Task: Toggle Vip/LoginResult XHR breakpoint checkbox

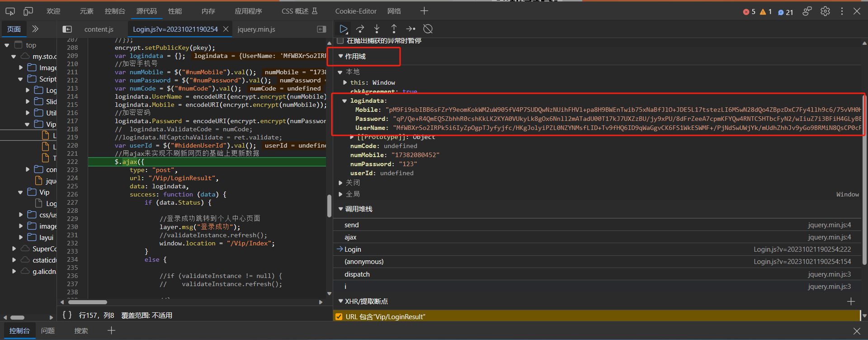Action: [x=339, y=317]
